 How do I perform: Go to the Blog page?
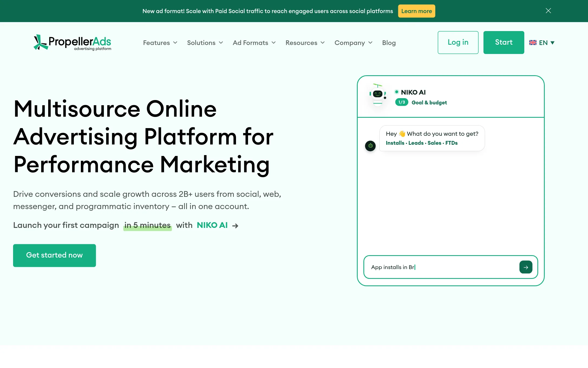pyautogui.click(x=389, y=43)
